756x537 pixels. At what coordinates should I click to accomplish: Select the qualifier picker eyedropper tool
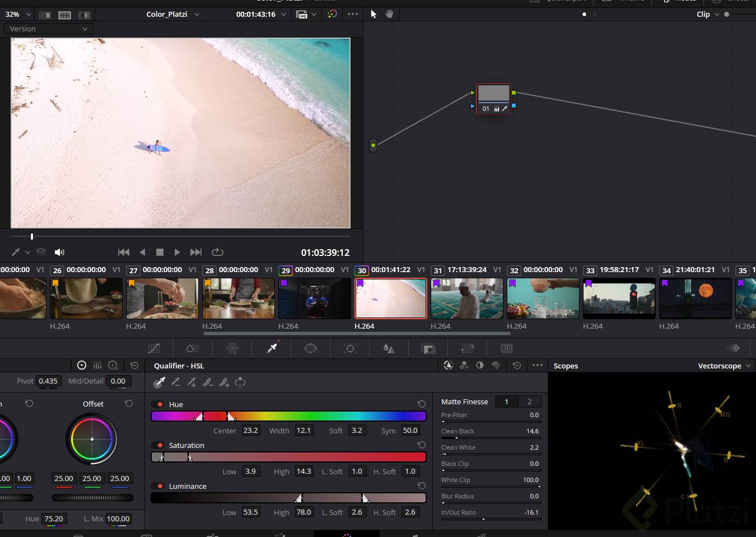pyautogui.click(x=160, y=382)
